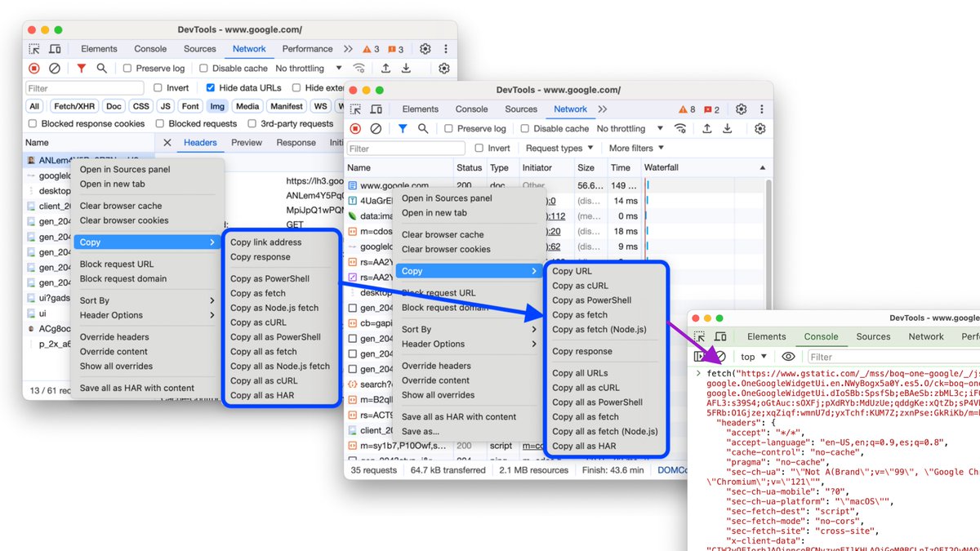Open search in the middle DevTools window
This screenshot has height=551, width=980.
(423, 129)
